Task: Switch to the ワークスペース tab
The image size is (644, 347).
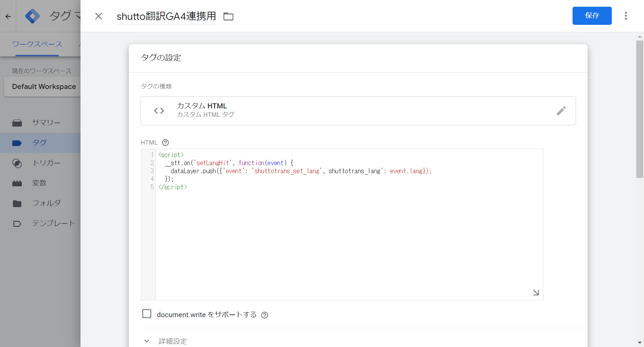Action: click(x=37, y=44)
